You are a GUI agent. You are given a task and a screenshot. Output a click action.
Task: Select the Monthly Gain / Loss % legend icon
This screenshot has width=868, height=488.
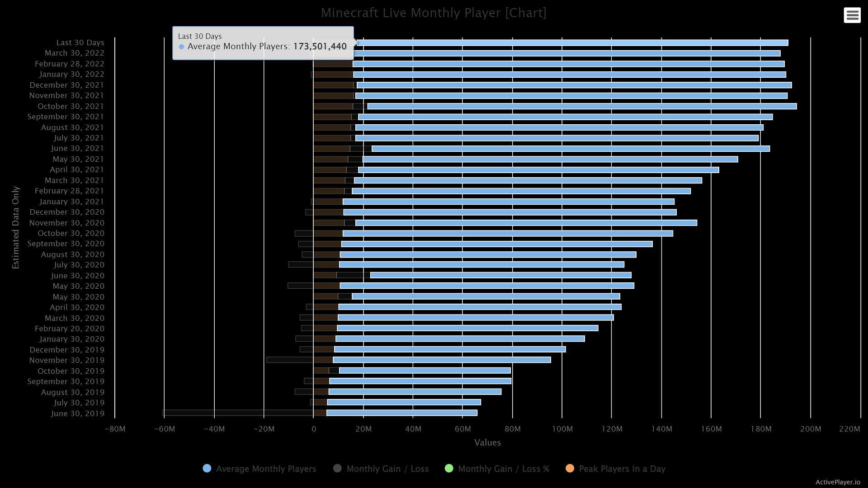449,469
